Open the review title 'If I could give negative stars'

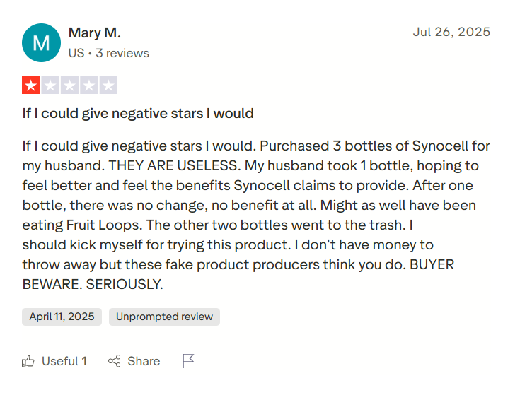click(138, 113)
